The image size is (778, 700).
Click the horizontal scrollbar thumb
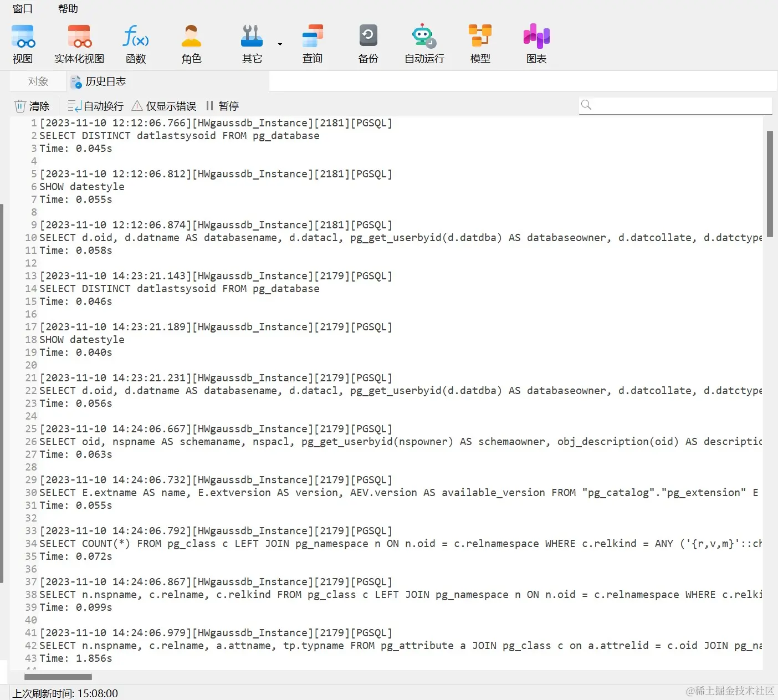pos(58,677)
